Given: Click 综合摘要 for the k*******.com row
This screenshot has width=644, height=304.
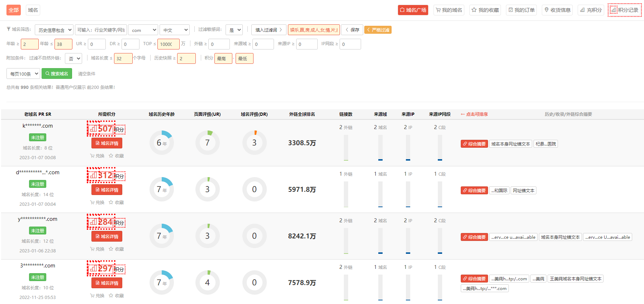Looking at the screenshot, I should pos(474,144).
